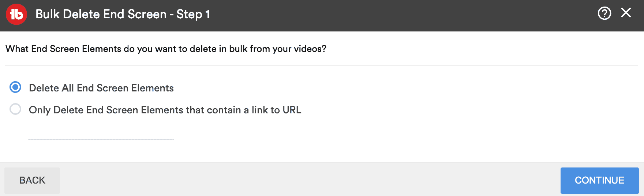Click the 'Step 1' text in the header

193,14
